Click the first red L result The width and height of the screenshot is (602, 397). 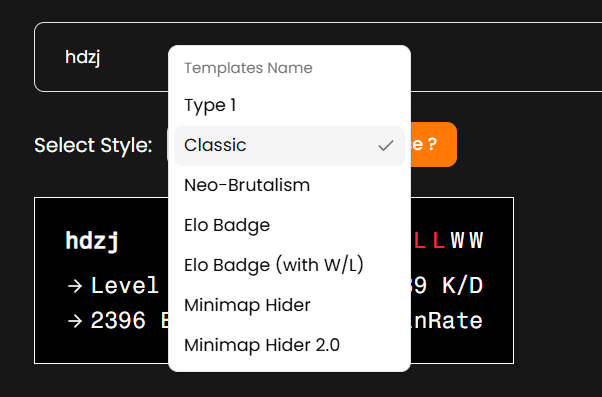(420, 240)
